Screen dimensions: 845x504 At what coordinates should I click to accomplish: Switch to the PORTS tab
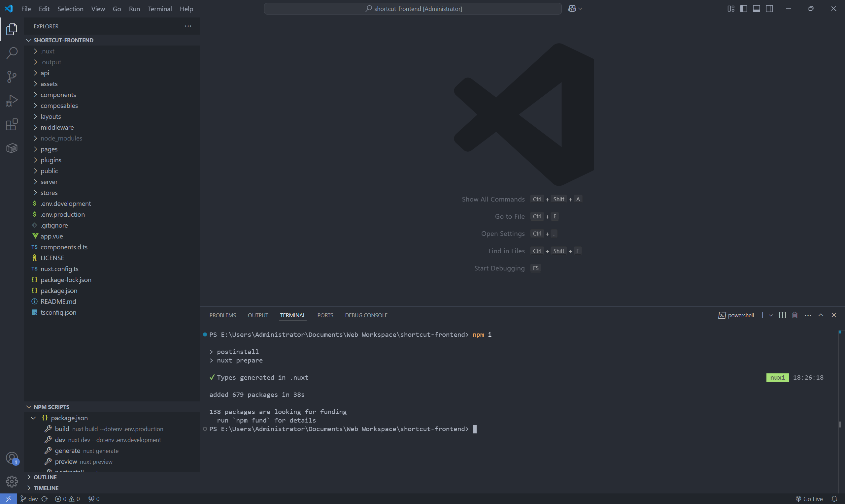pyautogui.click(x=325, y=316)
